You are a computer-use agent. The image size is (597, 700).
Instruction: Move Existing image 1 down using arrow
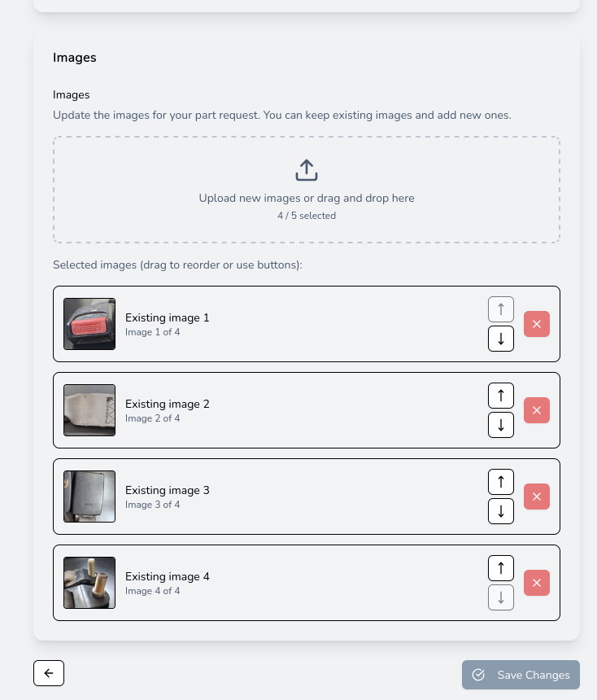(501, 339)
